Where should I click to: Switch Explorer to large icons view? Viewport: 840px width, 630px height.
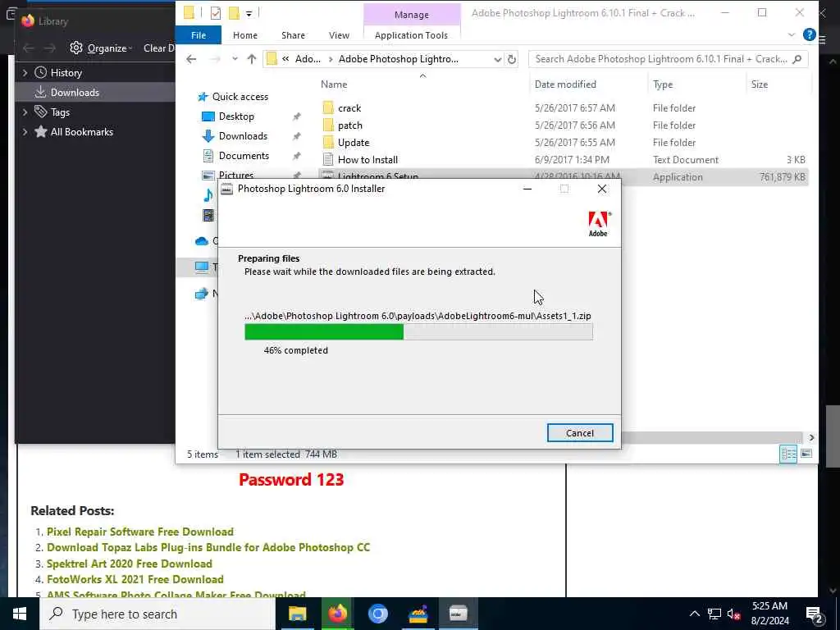pos(806,454)
